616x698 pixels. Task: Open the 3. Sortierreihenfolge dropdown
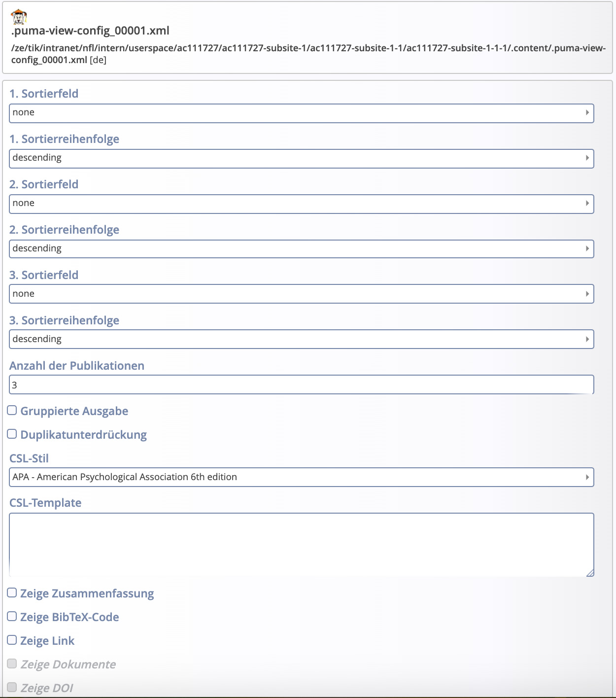[302, 339]
